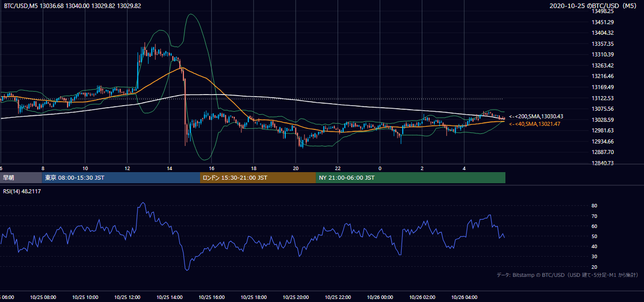
Task: Click RSI axis level 50
Action: click(594, 236)
